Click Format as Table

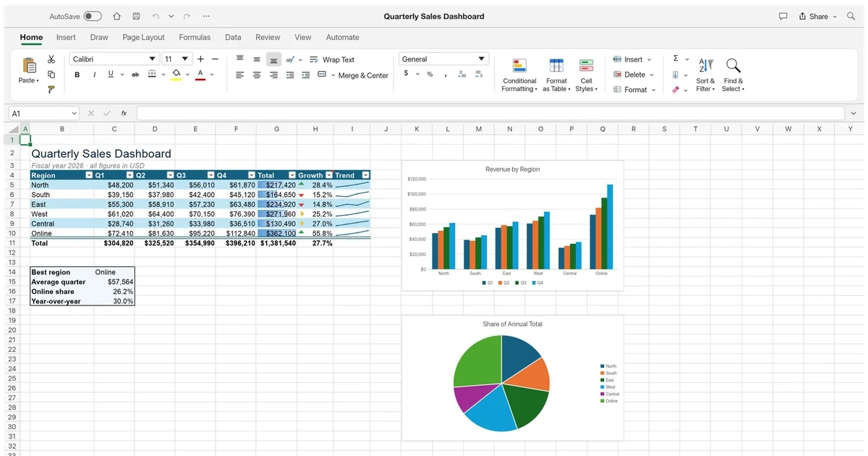coord(556,75)
